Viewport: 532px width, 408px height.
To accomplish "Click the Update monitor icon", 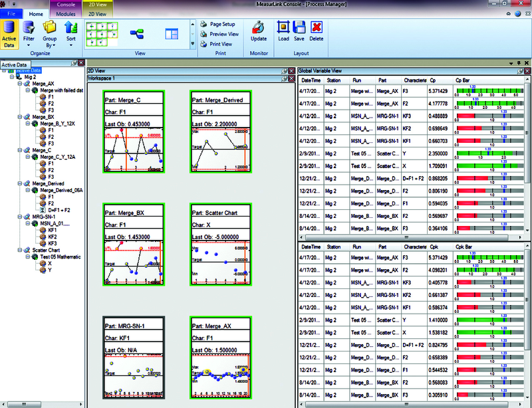I will point(259,31).
